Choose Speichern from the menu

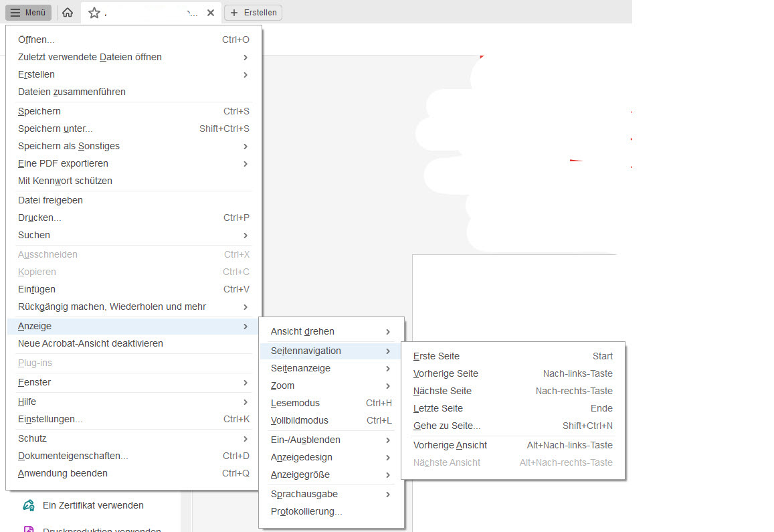point(133,111)
